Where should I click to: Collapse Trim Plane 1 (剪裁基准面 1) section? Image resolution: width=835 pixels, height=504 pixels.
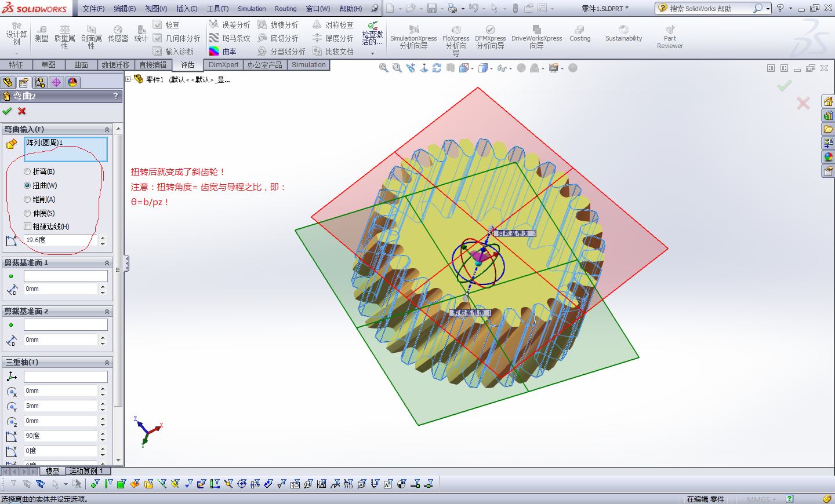coord(107,262)
